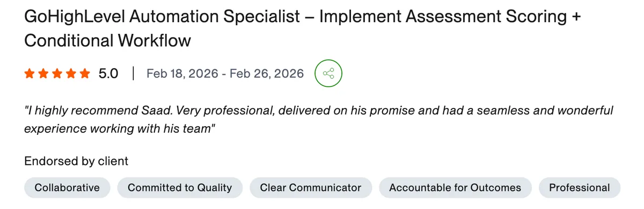Image resolution: width=644 pixels, height=209 pixels.
Task: Select the Collaborative endorsement tag
Action: [x=67, y=188]
